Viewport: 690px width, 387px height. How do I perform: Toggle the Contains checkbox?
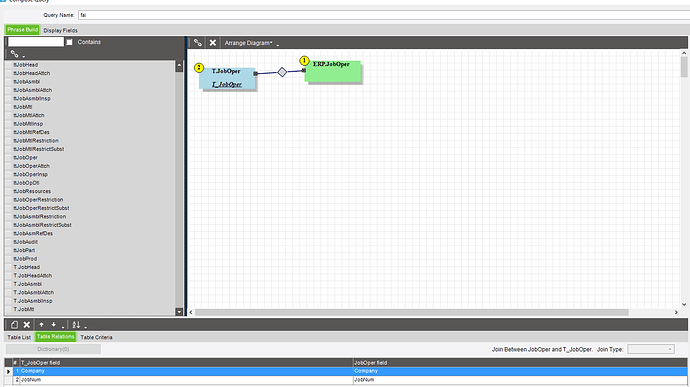tap(69, 42)
